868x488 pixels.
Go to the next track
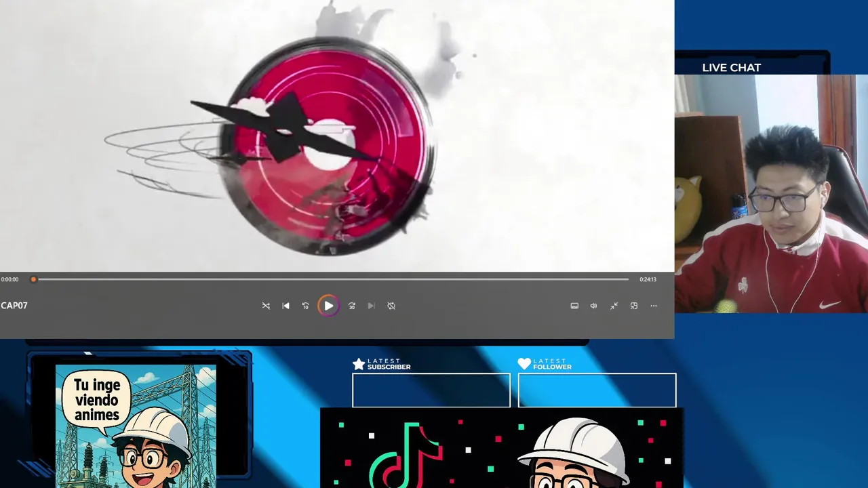[x=371, y=306]
